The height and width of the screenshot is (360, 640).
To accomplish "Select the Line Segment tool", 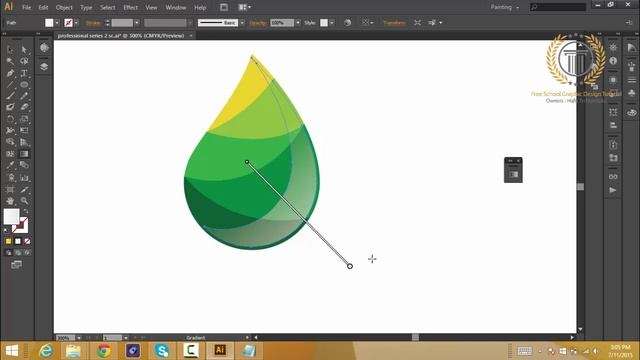I will [10, 84].
